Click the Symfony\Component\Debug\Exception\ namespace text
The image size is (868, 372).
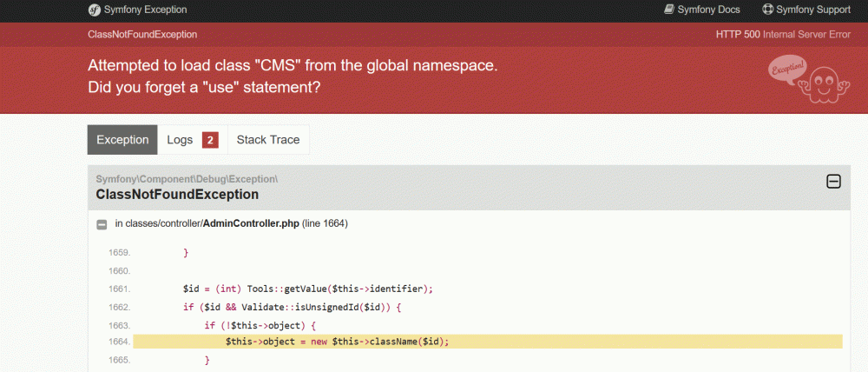pos(187,179)
